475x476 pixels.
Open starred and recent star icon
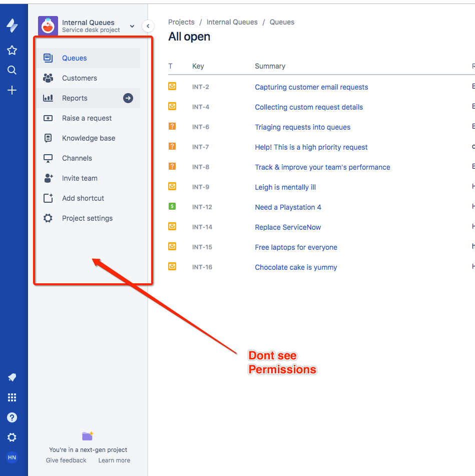point(12,50)
